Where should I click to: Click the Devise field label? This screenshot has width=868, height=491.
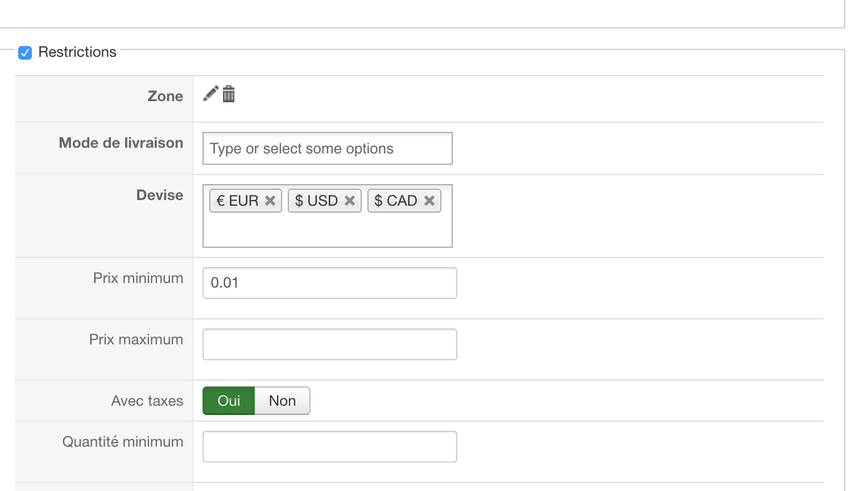160,195
